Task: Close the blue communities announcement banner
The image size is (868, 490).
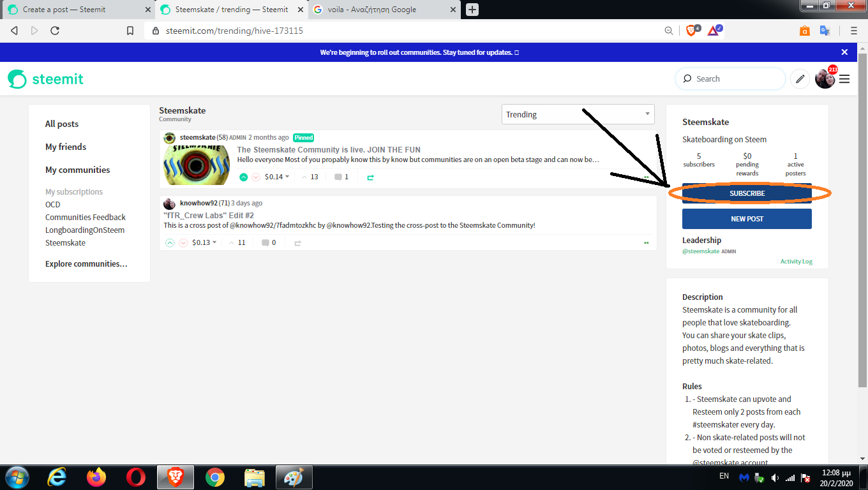Action: [844, 52]
